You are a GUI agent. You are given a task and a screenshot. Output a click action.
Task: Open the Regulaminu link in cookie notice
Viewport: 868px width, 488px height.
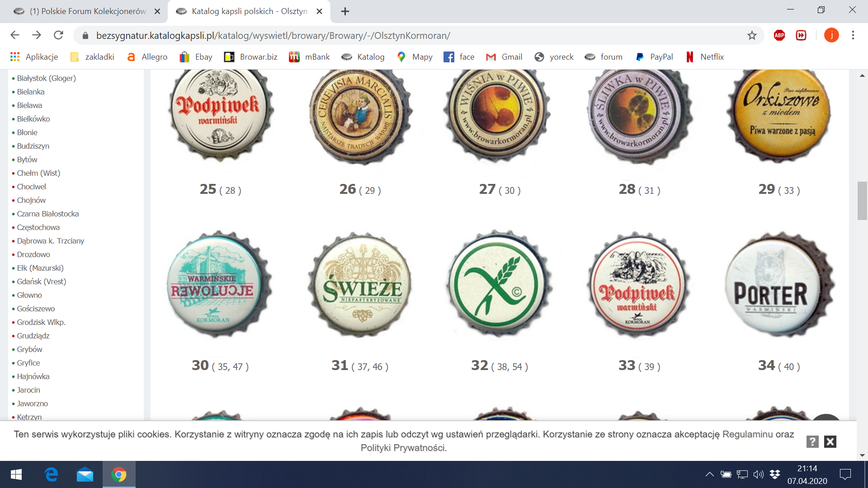click(747, 434)
